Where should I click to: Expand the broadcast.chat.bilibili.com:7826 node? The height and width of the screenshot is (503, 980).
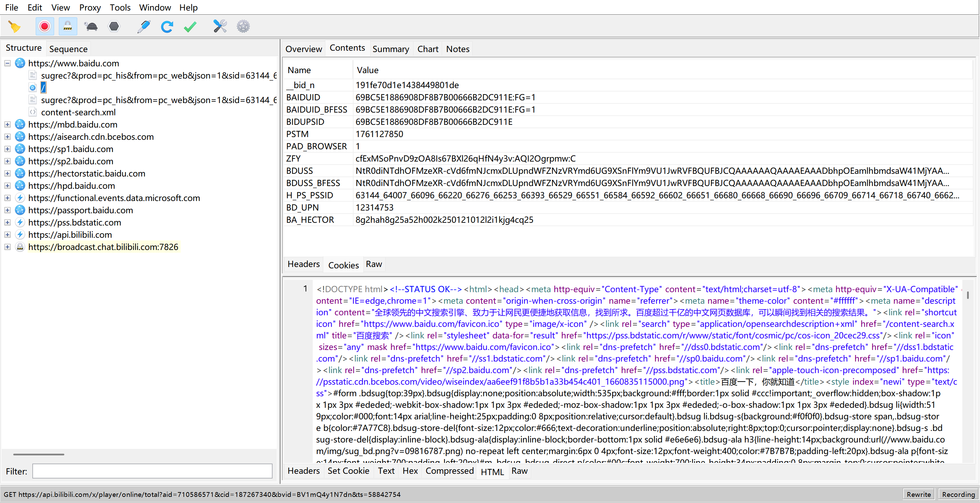tap(7, 247)
